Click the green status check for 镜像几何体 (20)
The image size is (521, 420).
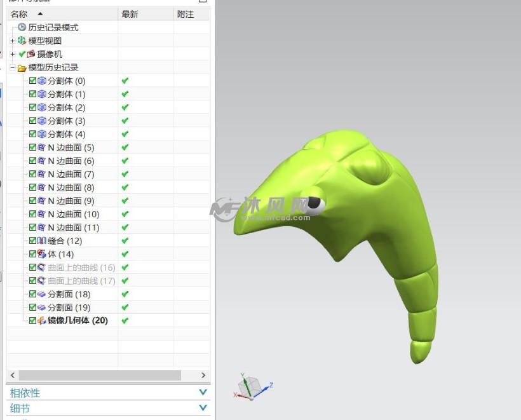[125, 321]
